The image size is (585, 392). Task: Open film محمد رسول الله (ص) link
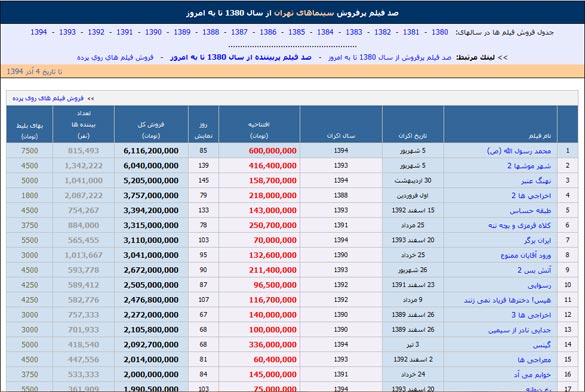tap(519, 151)
